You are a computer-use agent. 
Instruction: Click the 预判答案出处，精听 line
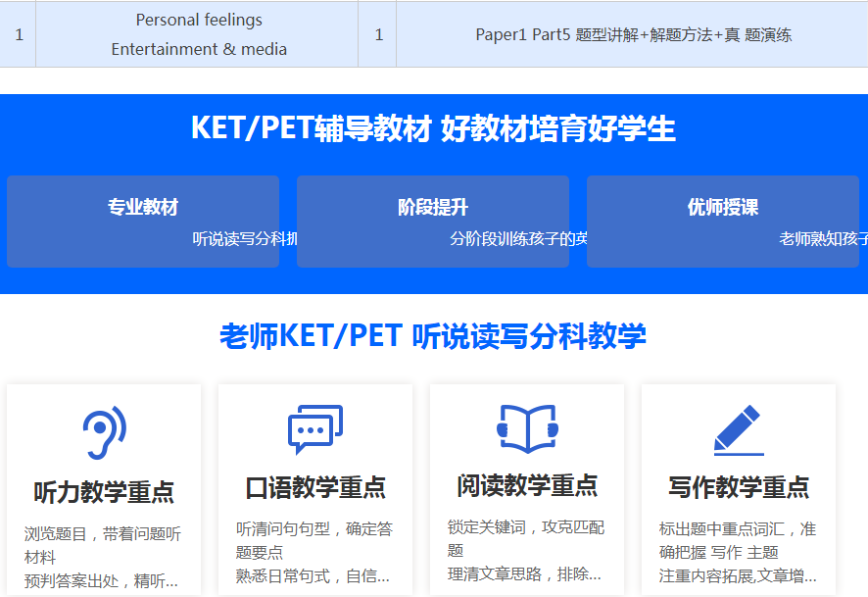pos(101,581)
